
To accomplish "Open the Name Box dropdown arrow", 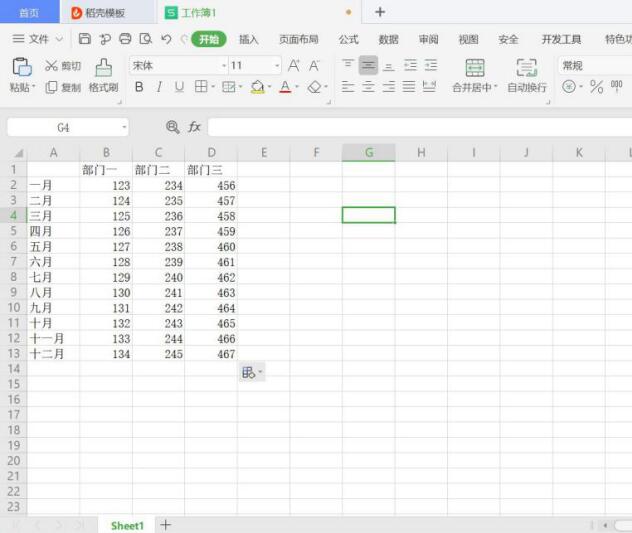I will pos(125,128).
